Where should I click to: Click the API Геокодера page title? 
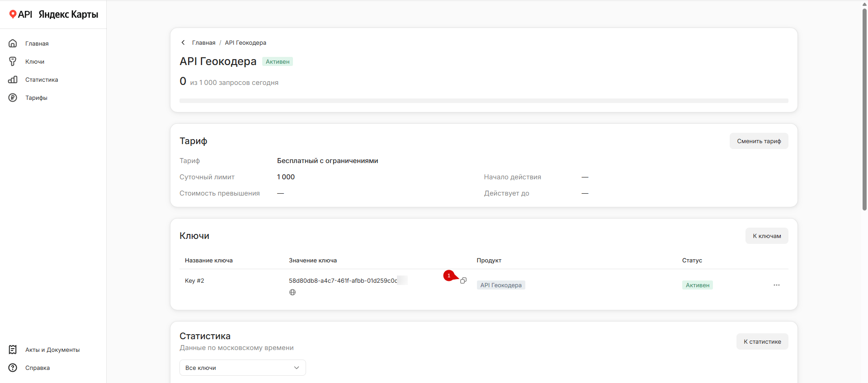pos(218,61)
